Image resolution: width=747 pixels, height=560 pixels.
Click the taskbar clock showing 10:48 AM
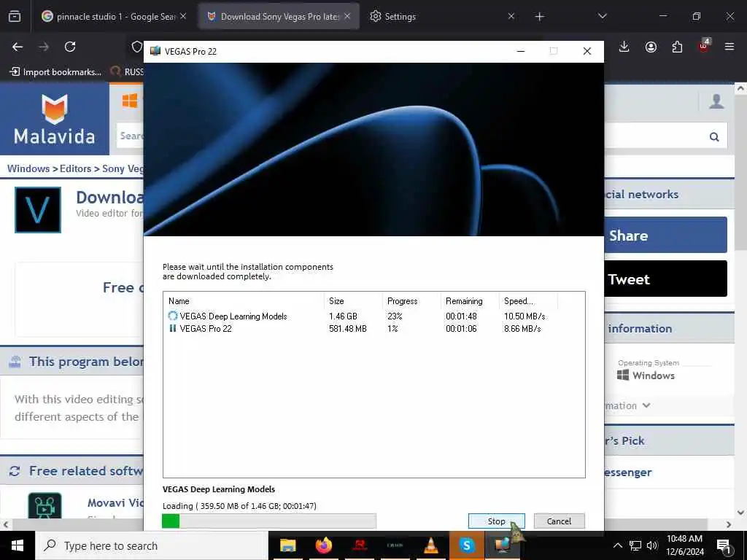click(684, 545)
